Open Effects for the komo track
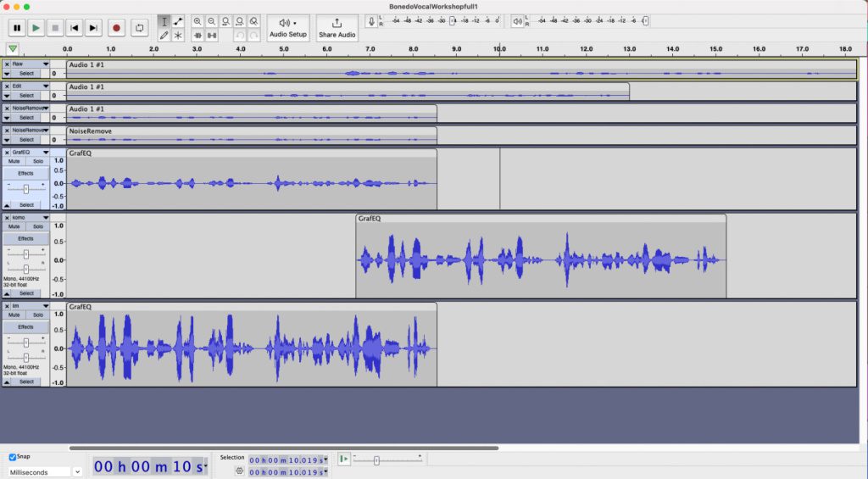The image size is (868, 479). point(26,239)
